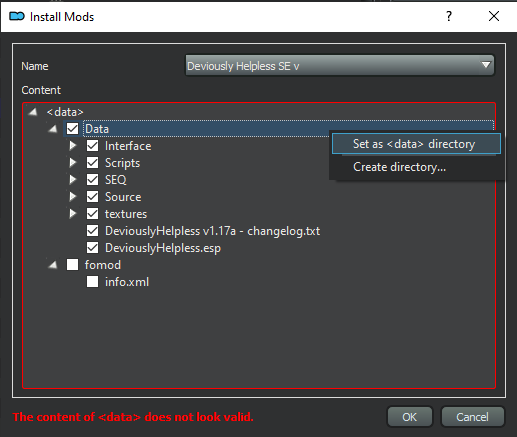This screenshot has width=517, height=437.
Task: Select the info.xml file label
Action: click(127, 282)
